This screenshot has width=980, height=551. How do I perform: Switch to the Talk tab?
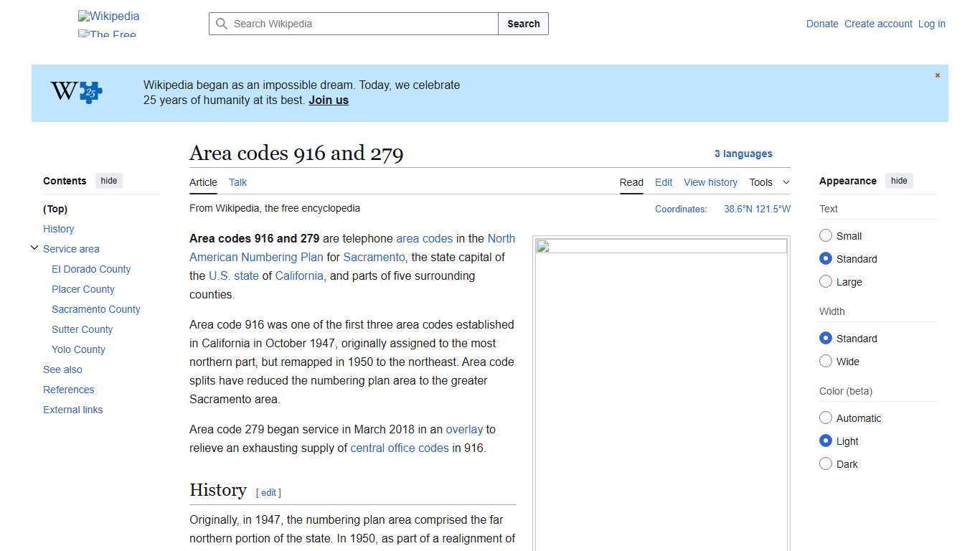tap(237, 182)
